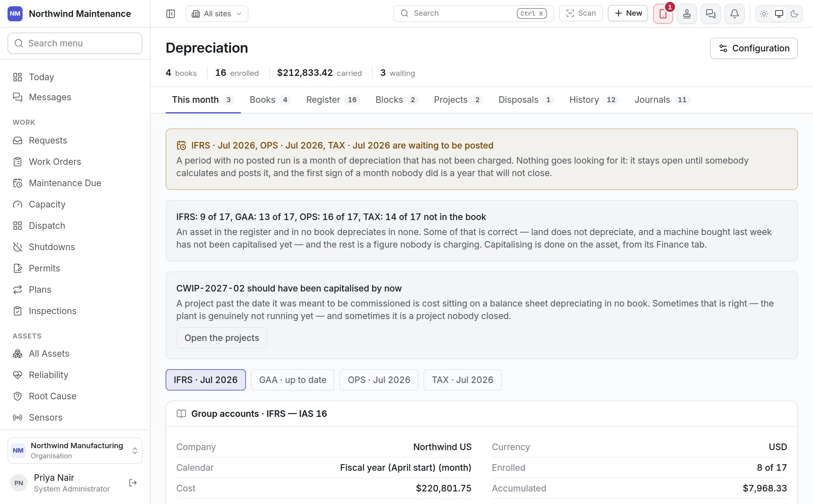Open Messages in sidebar
Screen dimensions: 813x504
(x=75, y=97)
